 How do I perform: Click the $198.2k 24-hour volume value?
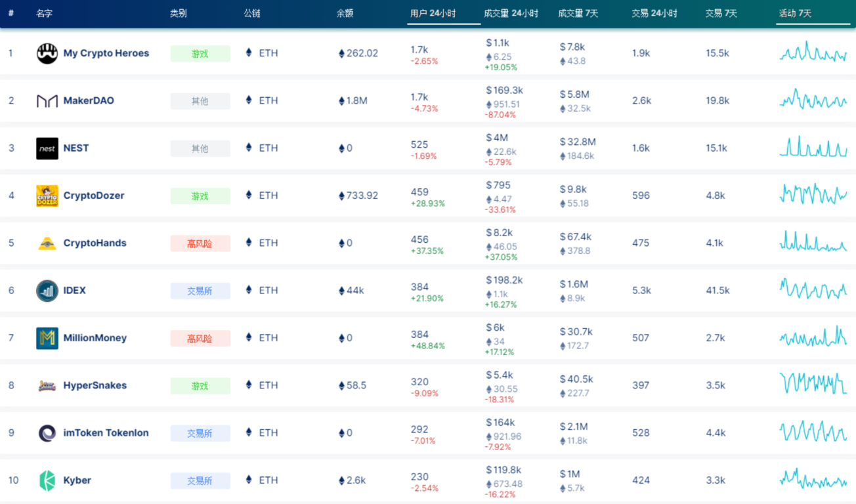[504, 280]
